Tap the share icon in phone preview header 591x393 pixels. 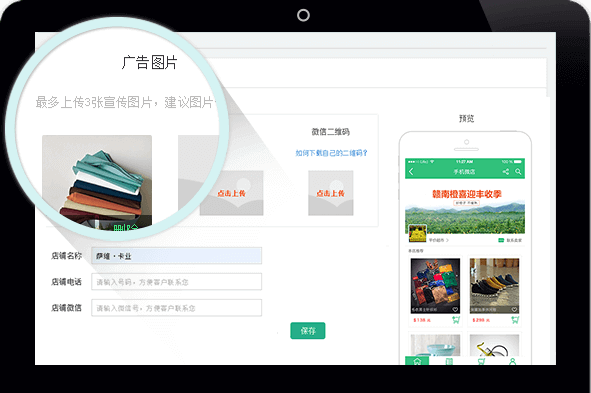(x=506, y=172)
